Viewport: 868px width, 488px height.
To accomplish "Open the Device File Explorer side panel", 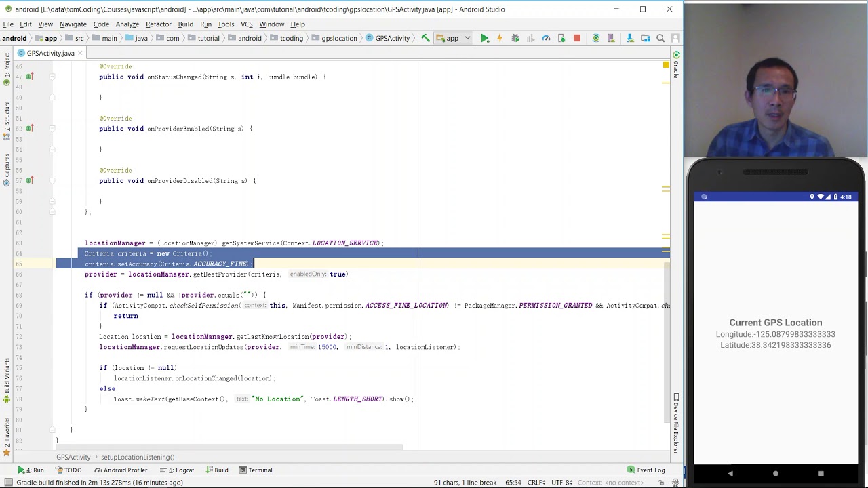I will coord(676,424).
